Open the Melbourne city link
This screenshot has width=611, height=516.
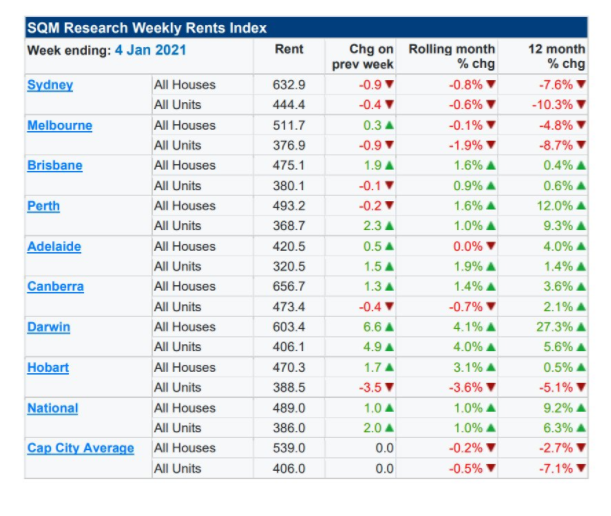(x=60, y=125)
